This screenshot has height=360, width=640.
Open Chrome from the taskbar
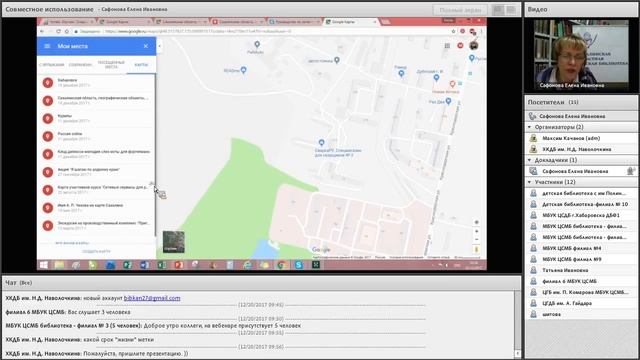pyautogui.click(x=281, y=265)
